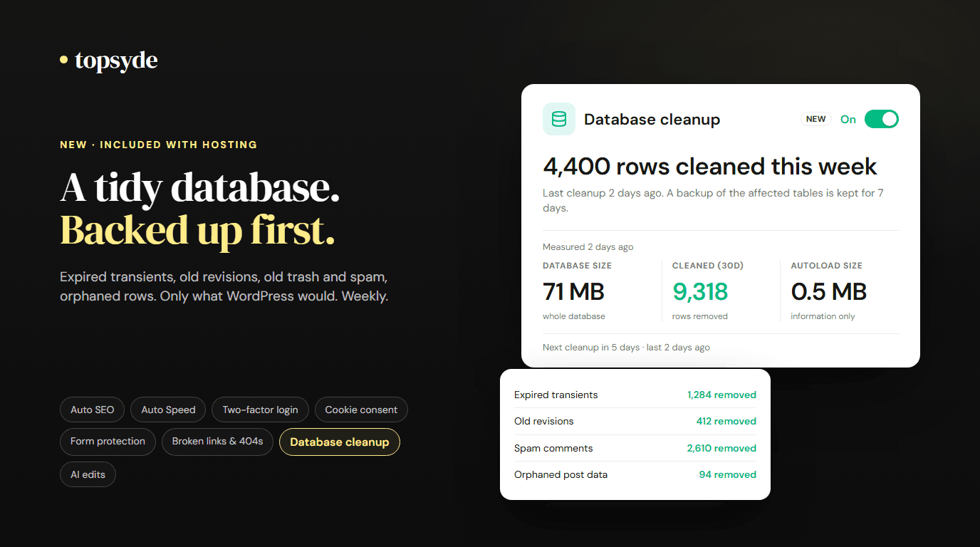Select the Spam comments row
The height and width of the screenshot is (547, 980).
tap(635, 448)
